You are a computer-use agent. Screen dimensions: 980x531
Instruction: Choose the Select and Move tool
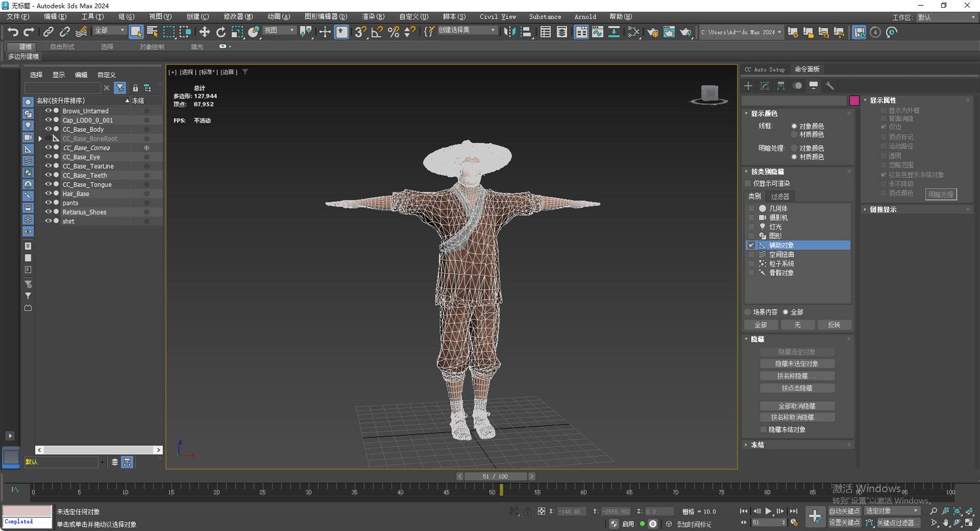pyautogui.click(x=204, y=32)
